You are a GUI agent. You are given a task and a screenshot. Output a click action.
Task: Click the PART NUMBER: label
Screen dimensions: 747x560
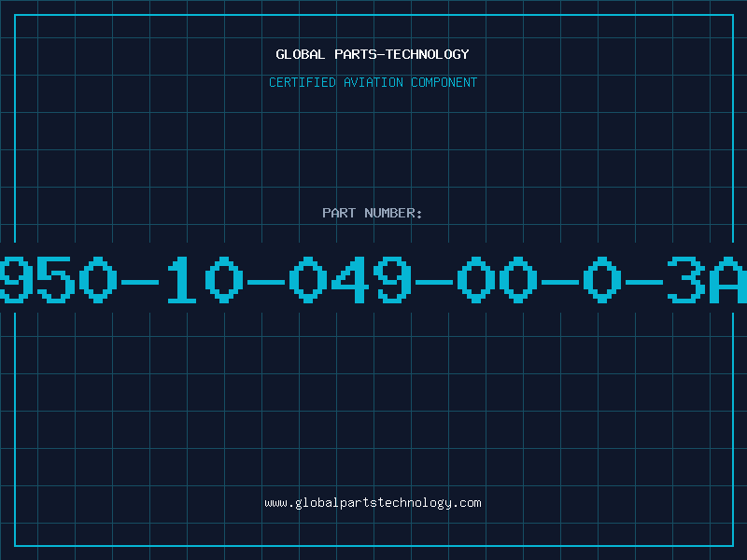373,213
